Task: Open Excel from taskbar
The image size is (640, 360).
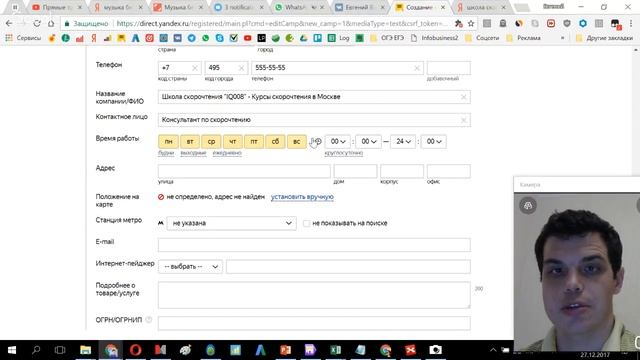Action: [x=336, y=350]
